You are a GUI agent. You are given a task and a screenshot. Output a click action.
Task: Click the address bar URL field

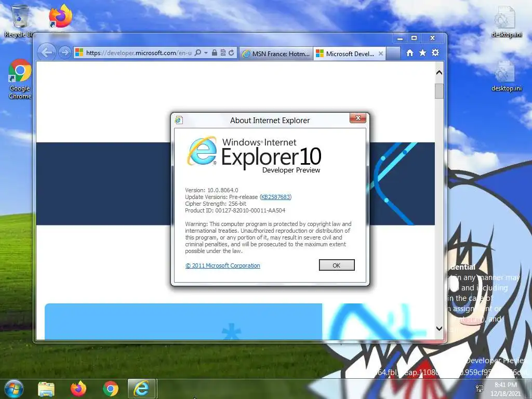click(x=138, y=53)
